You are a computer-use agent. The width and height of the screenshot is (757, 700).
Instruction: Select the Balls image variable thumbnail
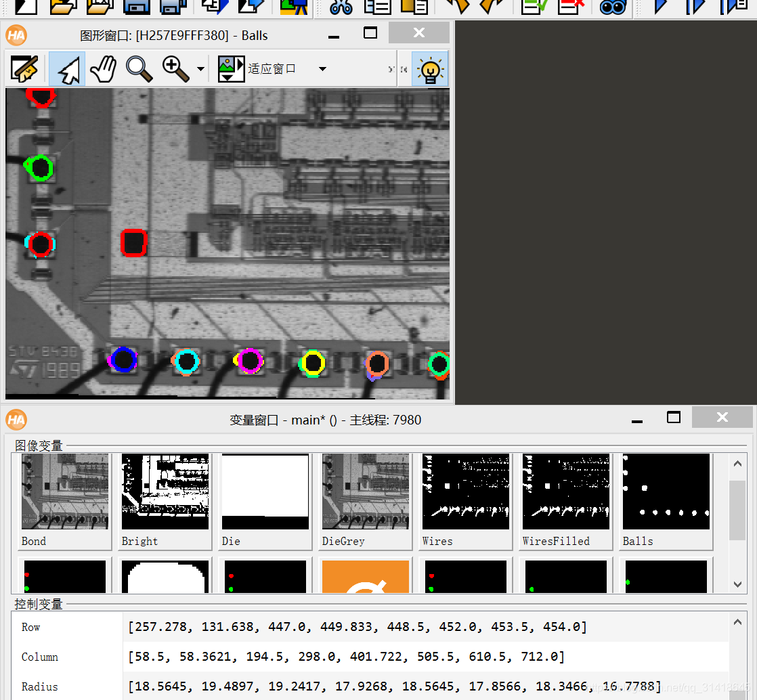coord(665,491)
